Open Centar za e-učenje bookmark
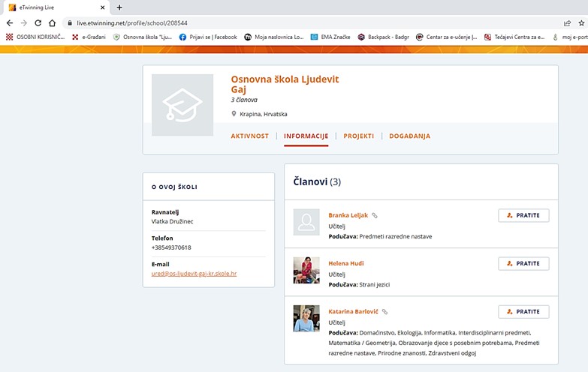 click(447, 37)
